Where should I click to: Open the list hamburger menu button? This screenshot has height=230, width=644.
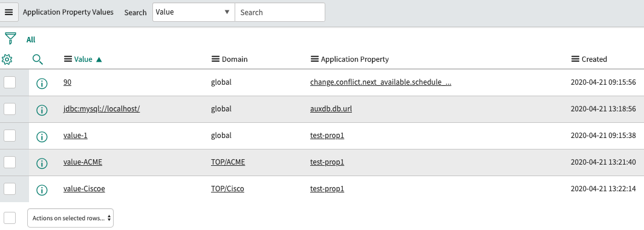coord(9,12)
